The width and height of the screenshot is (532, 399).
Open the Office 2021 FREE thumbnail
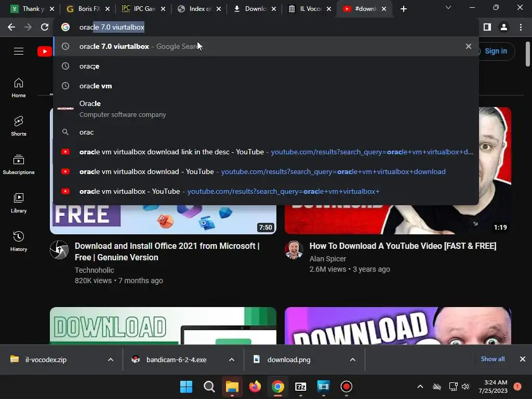(163, 220)
